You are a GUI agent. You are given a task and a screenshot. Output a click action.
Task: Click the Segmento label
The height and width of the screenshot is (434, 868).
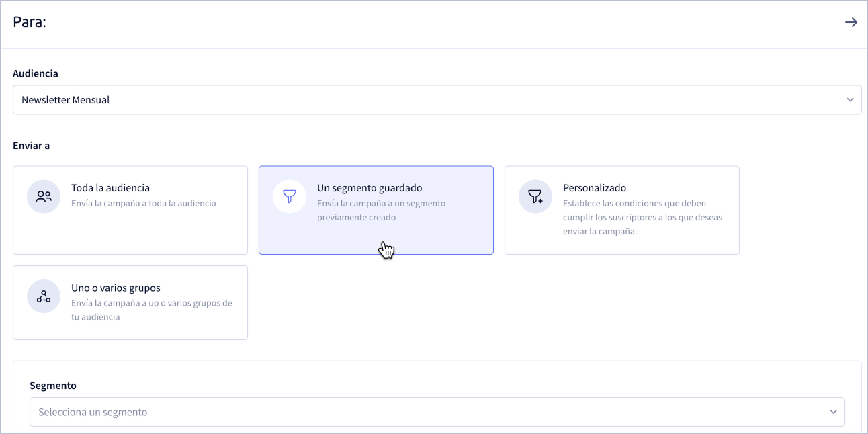coord(53,386)
